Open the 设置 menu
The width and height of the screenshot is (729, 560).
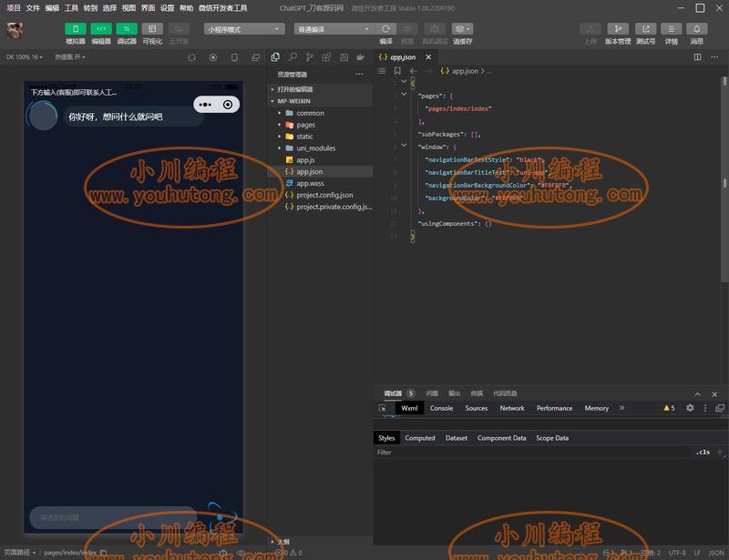tap(167, 8)
